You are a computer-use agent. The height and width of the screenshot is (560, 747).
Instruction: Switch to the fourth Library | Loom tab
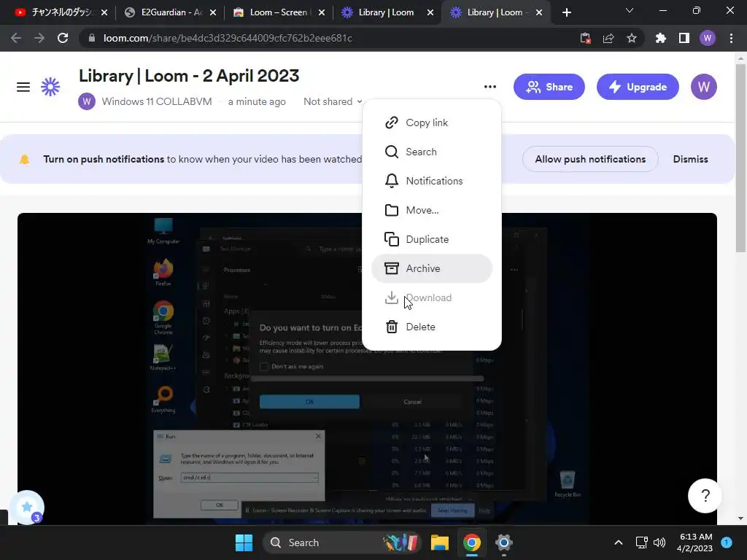387,12
